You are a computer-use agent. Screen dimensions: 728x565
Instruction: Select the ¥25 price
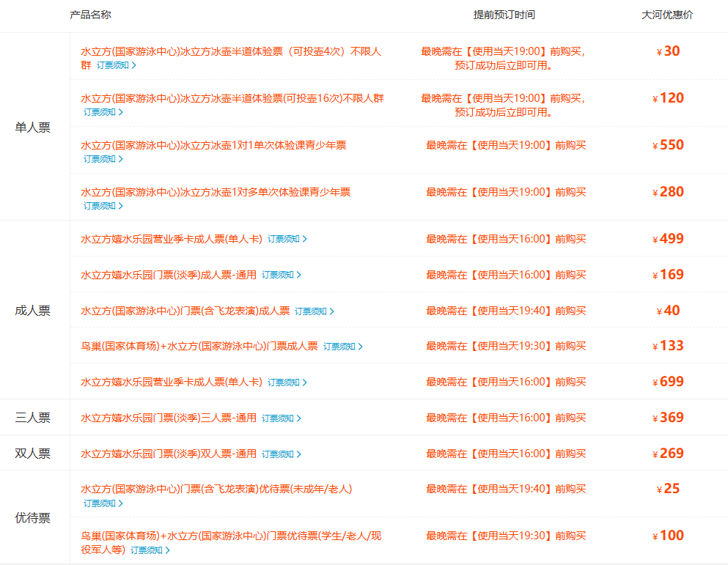click(668, 489)
